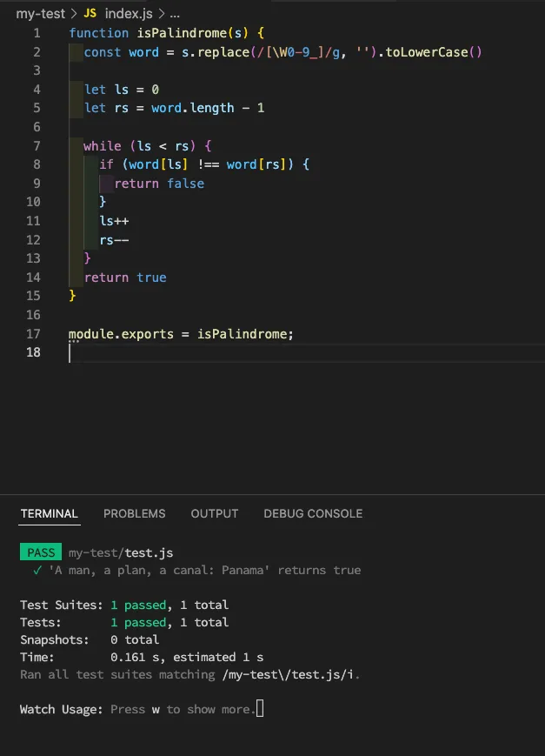Open the OUTPUT tab

coord(215,513)
